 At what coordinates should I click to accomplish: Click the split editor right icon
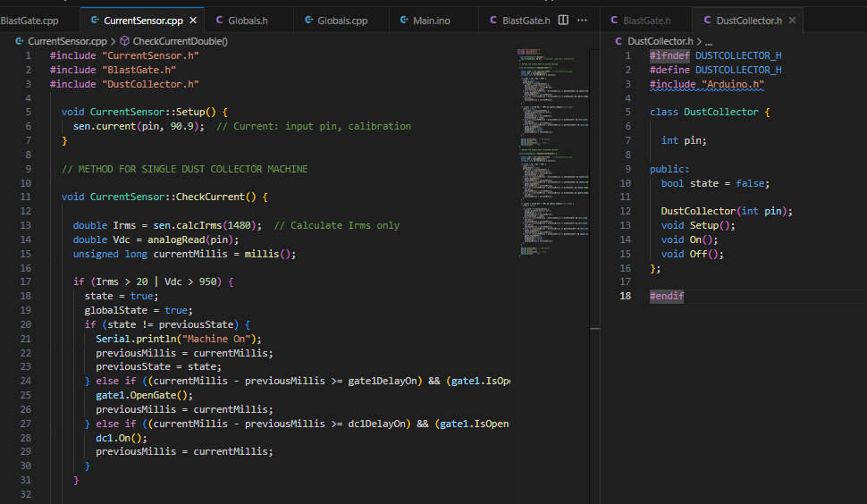[x=563, y=20]
